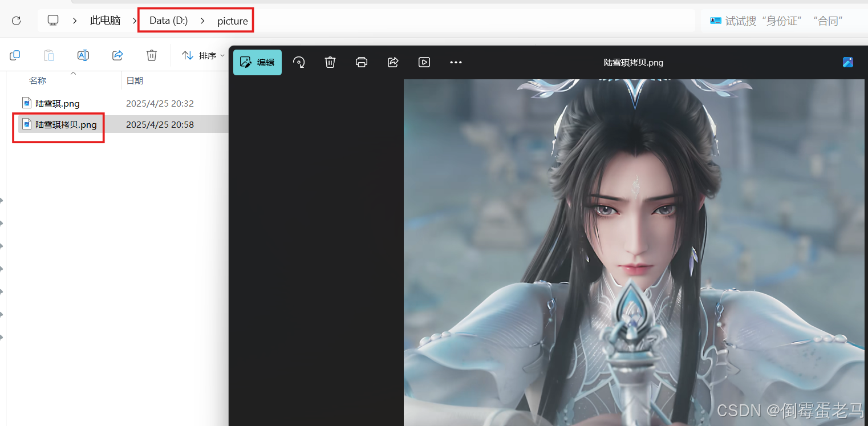Viewport: 868px width, 426px height.
Task: Select the file 陆雪琪.png
Action: (58, 103)
